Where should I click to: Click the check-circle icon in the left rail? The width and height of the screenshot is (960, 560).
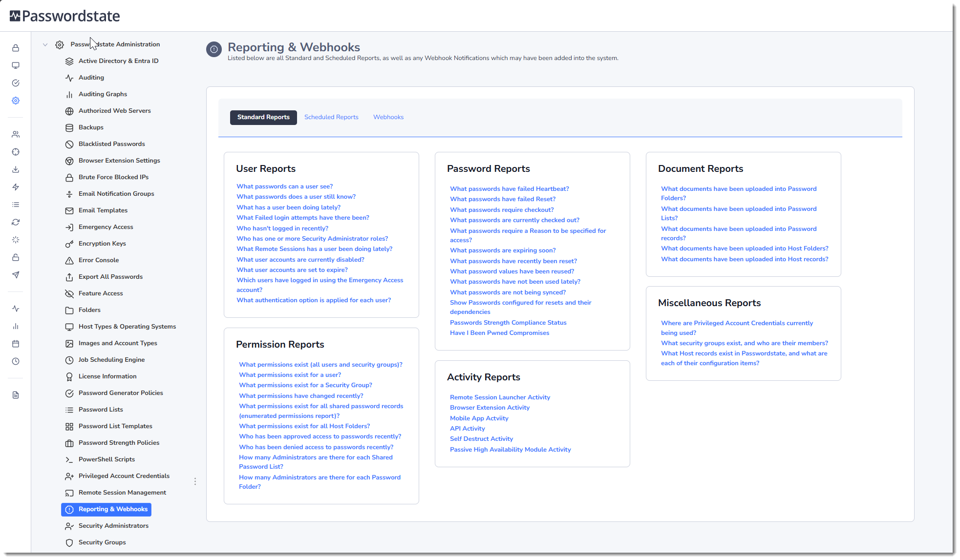(x=16, y=83)
